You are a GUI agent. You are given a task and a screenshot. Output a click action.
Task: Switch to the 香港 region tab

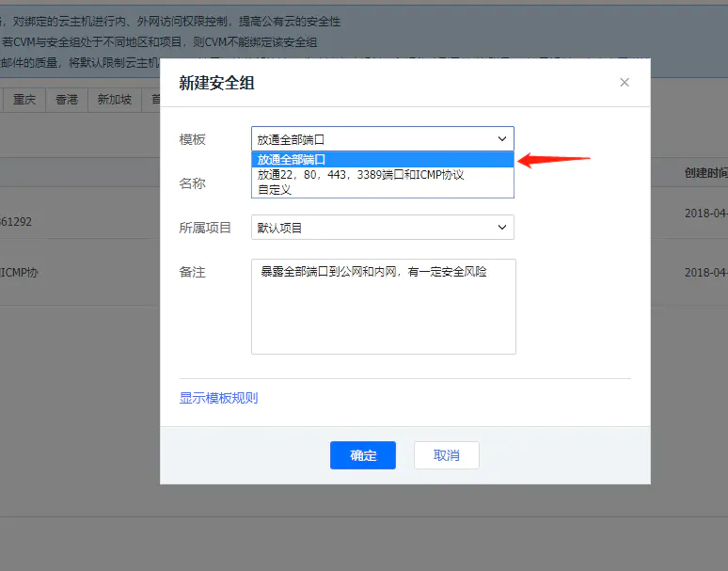(67, 100)
